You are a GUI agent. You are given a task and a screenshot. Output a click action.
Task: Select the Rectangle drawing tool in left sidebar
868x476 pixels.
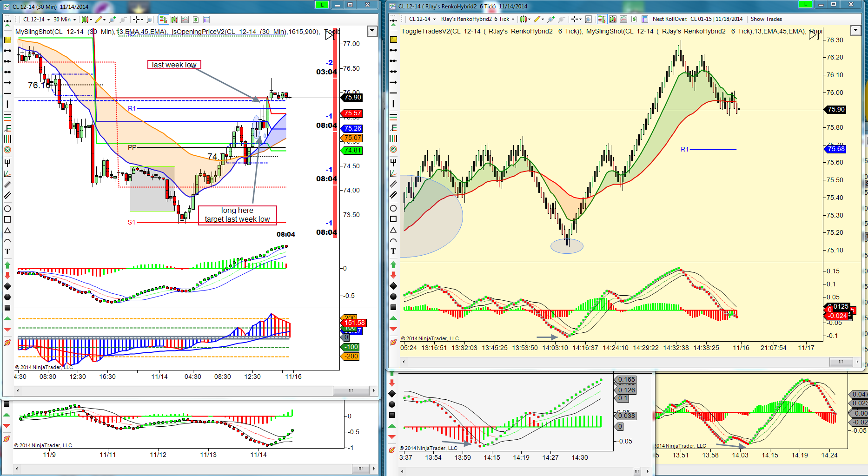[x=7, y=219]
